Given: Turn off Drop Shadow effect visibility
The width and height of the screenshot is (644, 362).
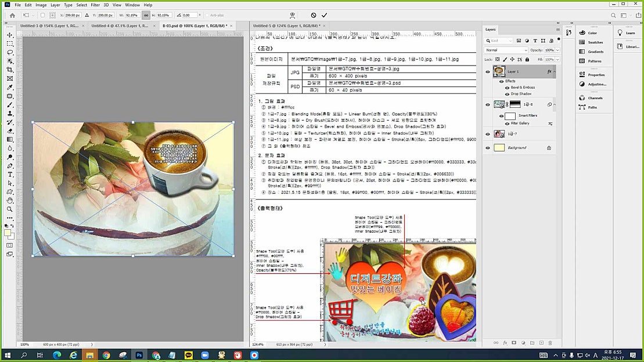Looking at the screenshot, I should pyautogui.click(x=507, y=93).
